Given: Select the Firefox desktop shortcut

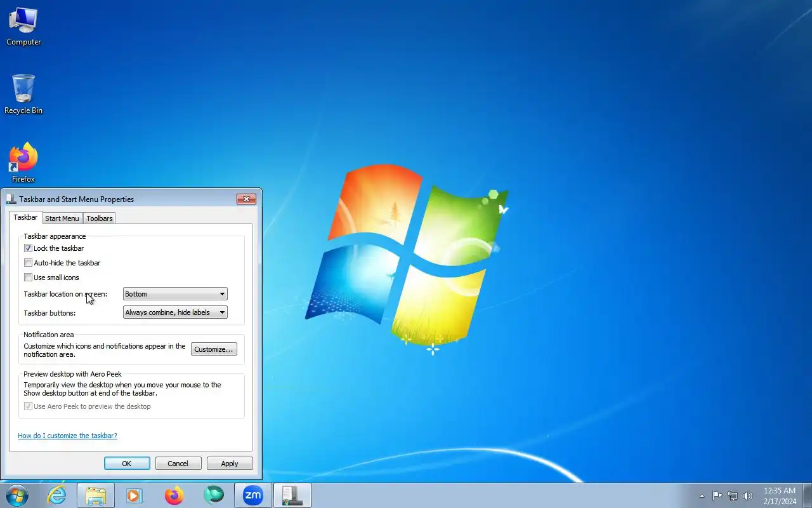Looking at the screenshot, I should 23,163.
